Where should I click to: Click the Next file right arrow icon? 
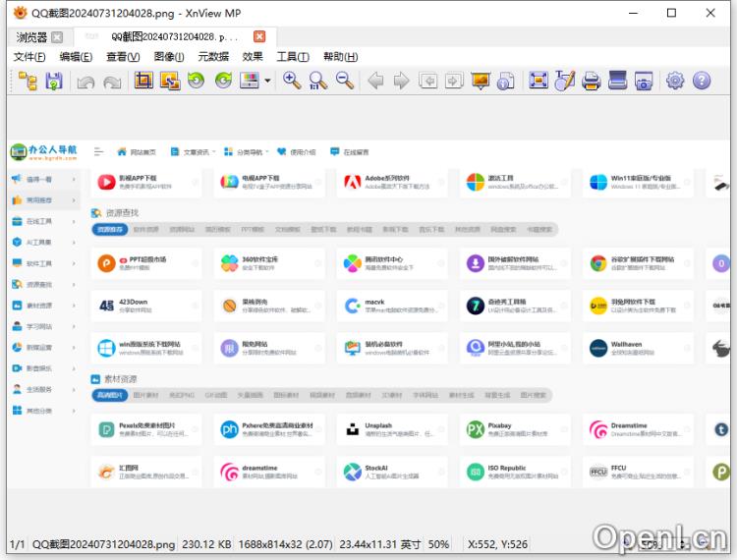[401, 82]
